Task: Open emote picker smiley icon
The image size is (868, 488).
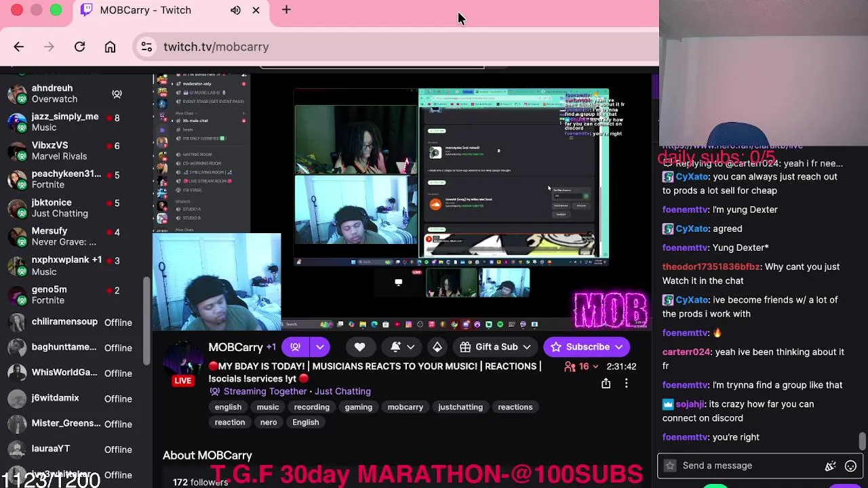Action: tap(850, 466)
